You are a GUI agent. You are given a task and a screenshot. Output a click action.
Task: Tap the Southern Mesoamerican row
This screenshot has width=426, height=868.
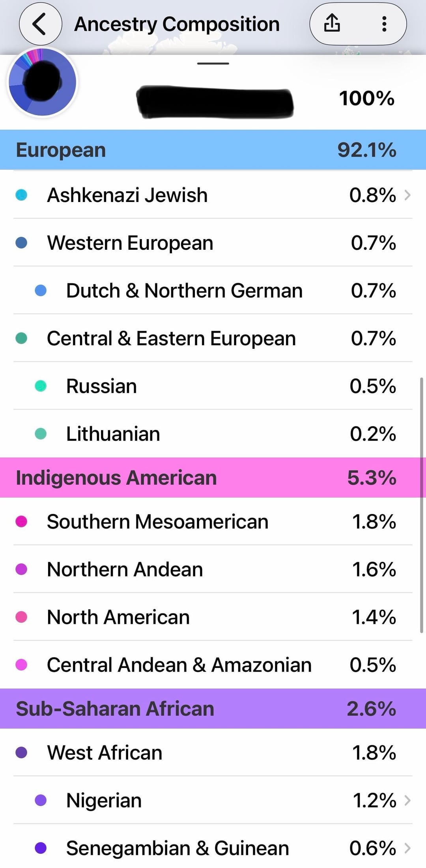click(213, 522)
